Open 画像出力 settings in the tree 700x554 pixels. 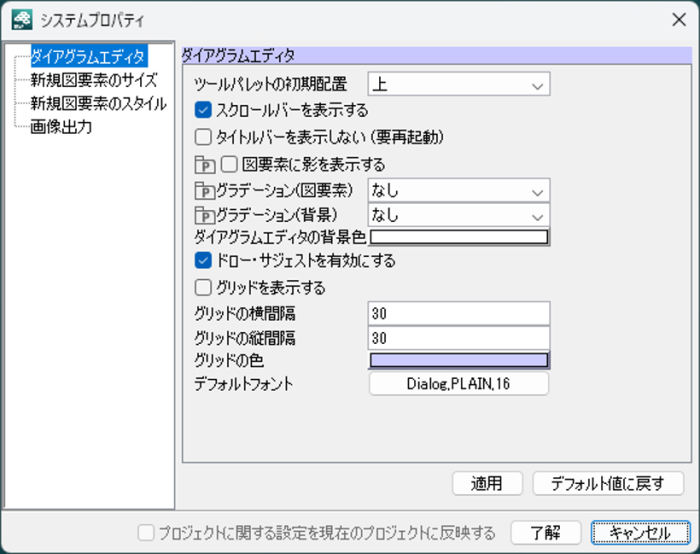click(61, 127)
